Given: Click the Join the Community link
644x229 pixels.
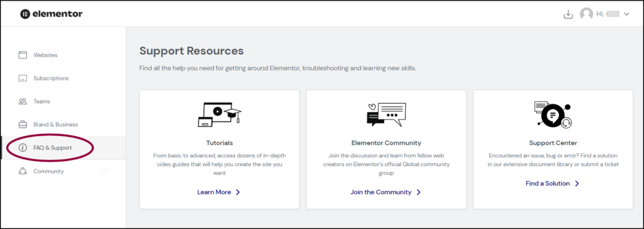Looking at the screenshot, I should [x=380, y=192].
